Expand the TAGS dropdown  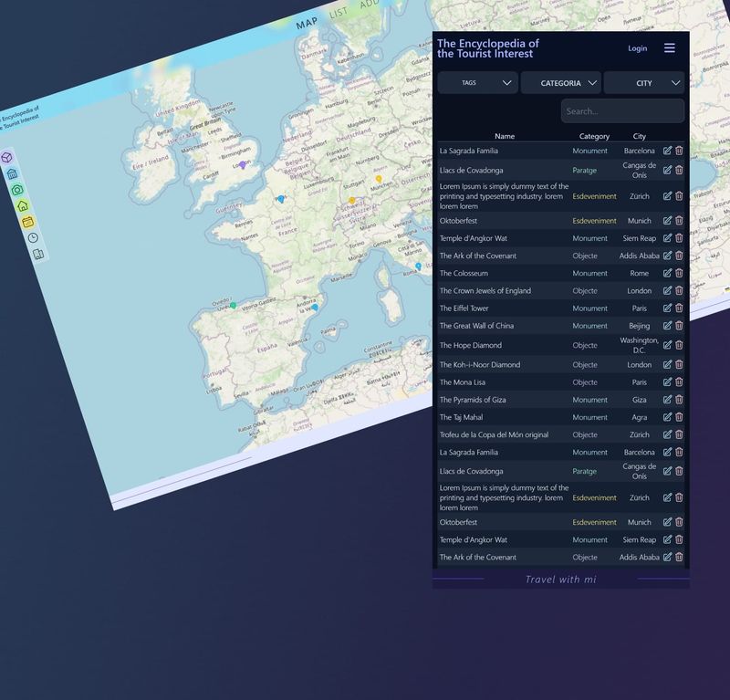[477, 83]
